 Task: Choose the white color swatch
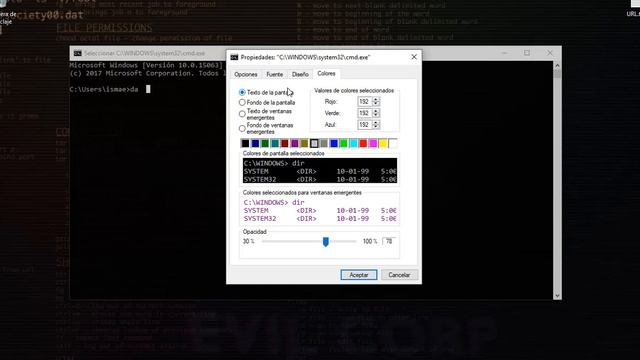pyautogui.click(x=392, y=143)
